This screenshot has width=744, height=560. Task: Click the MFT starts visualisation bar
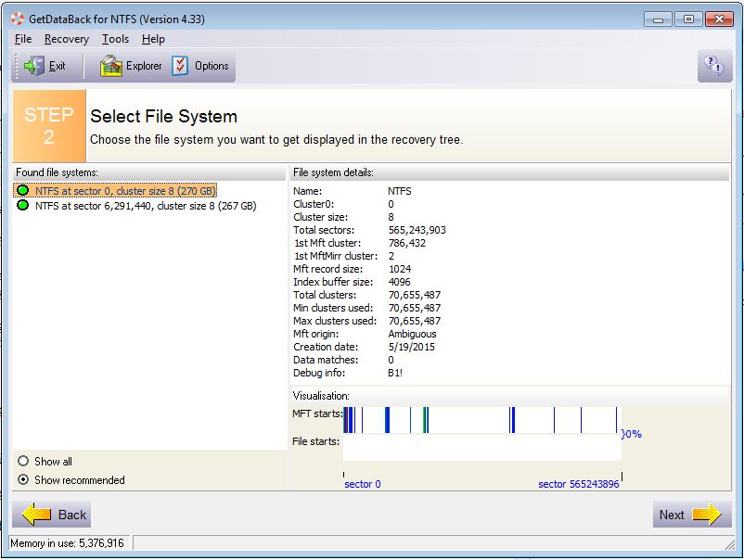pos(481,420)
